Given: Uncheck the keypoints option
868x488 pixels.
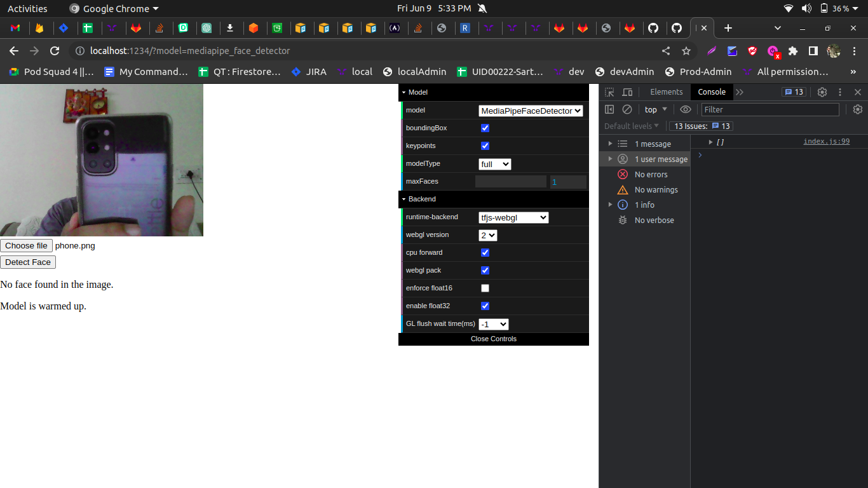Looking at the screenshot, I should [485, 146].
